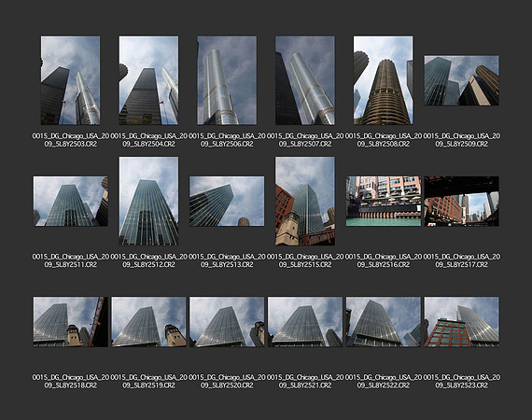Select the caption ending 5L8Y2520.CR2
This screenshot has width=532, height=420.
pyautogui.click(x=227, y=382)
